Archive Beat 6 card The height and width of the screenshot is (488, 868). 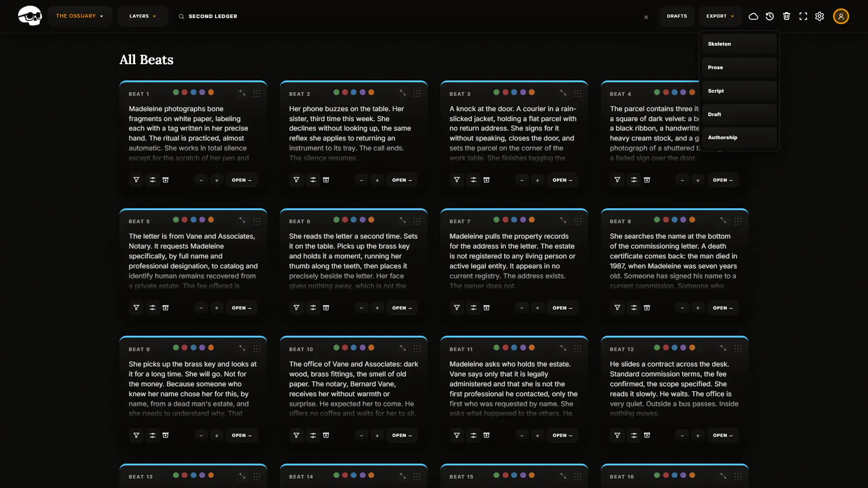coord(326,308)
